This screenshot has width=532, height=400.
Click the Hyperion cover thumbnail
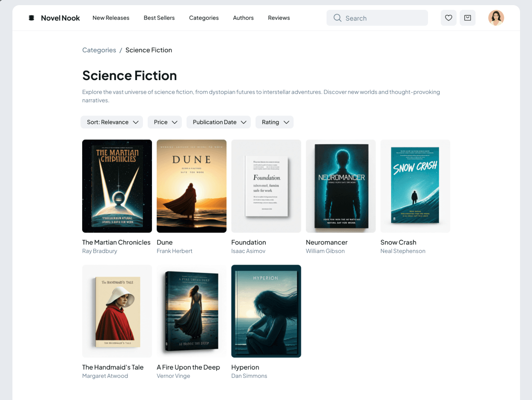266,311
